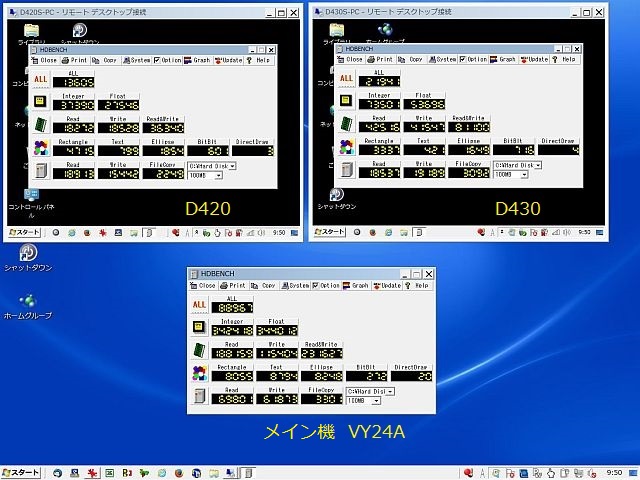Click disk benchmark icon in main HDBENCH window
Screen dimensions: 640x480
point(199,395)
